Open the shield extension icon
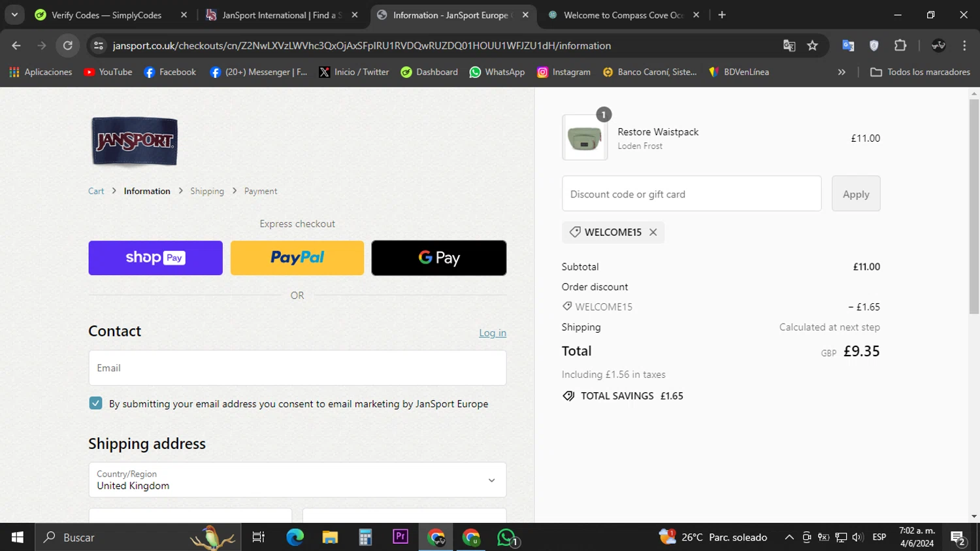 click(874, 46)
